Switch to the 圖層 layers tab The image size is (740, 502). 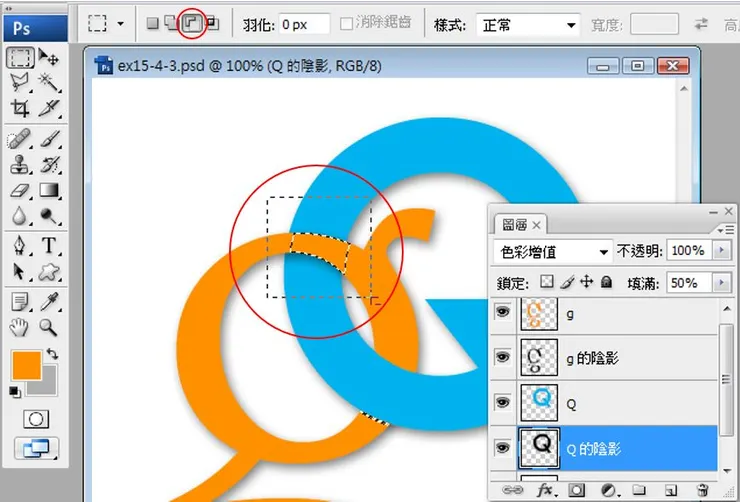tap(514, 225)
